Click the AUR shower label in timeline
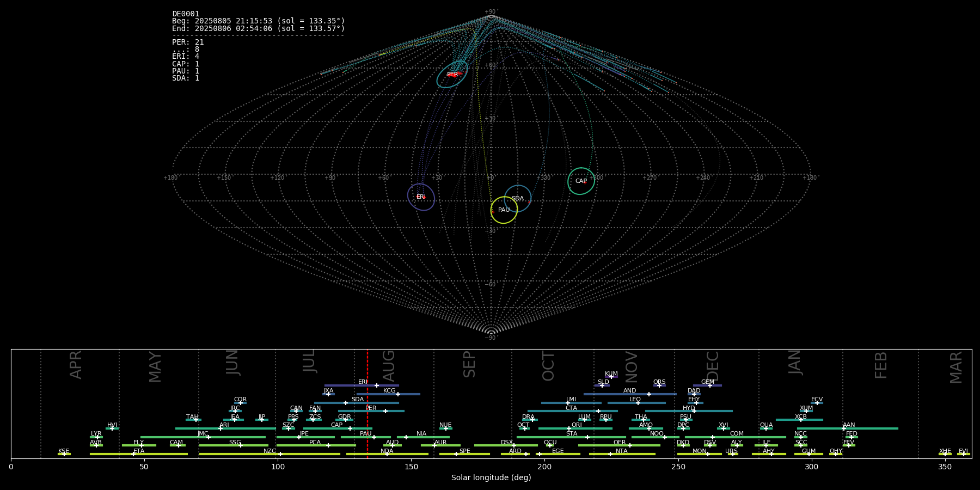 point(440,443)
